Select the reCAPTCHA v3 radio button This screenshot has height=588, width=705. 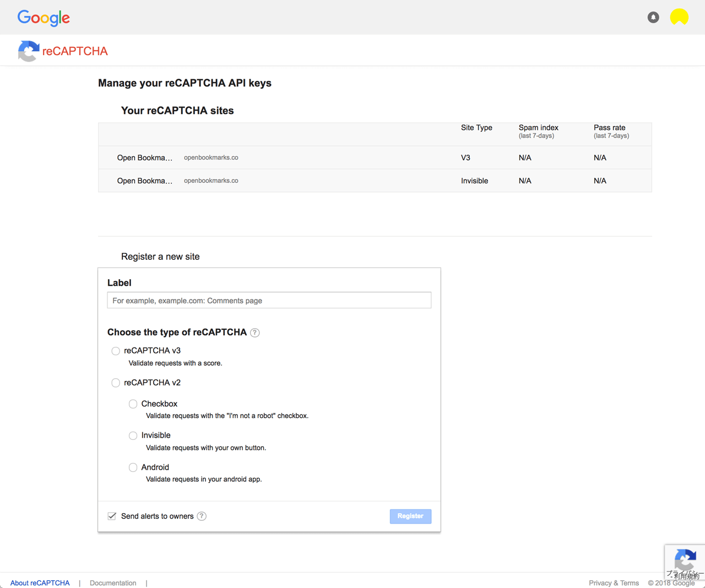(116, 351)
